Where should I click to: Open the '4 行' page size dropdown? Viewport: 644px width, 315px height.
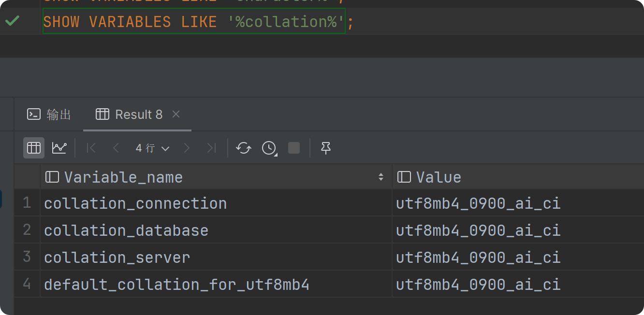152,148
